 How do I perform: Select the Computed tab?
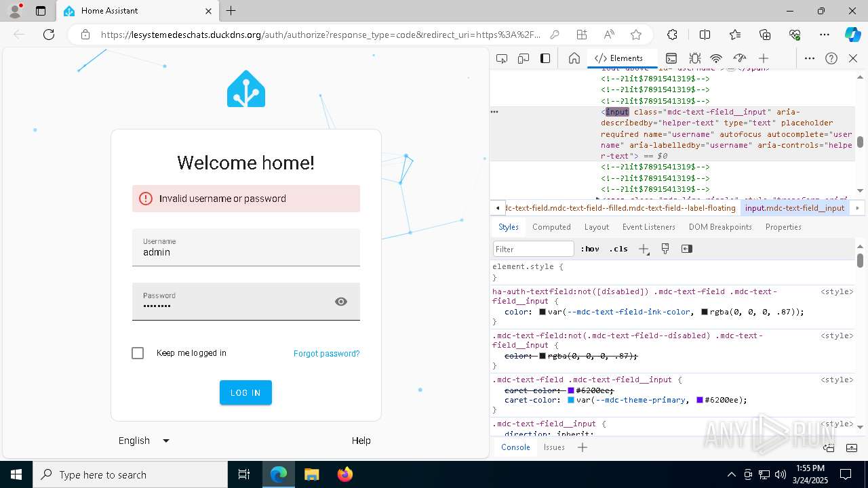pyautogui.click(x=551, y=227)
